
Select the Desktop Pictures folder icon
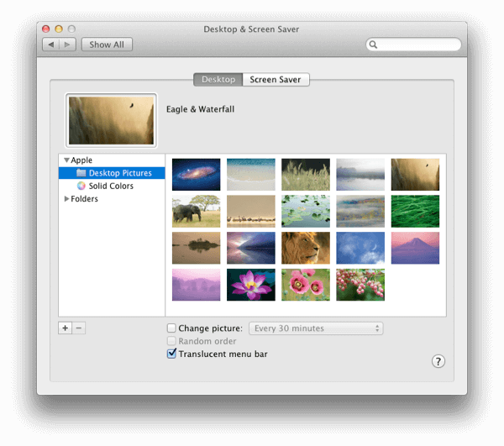click(x=81, y=173)
